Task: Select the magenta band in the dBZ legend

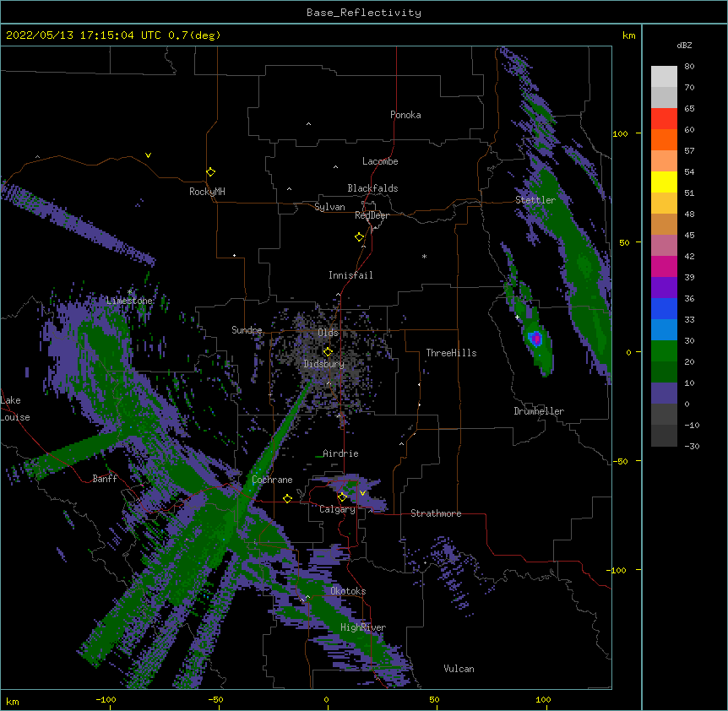Action: (664, 266)
